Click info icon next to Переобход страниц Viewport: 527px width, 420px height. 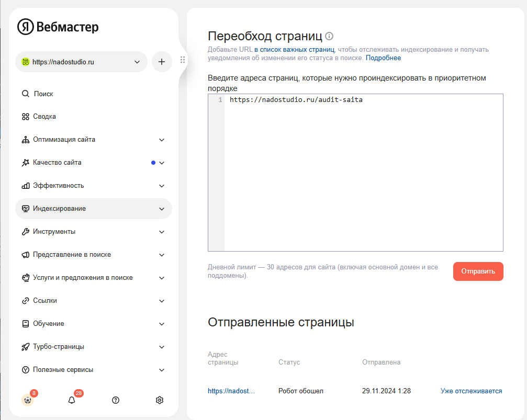329,36
